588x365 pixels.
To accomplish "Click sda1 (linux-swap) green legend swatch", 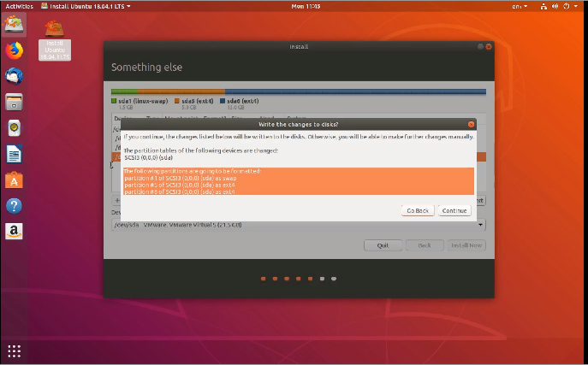I will click(x=114, y=101).
